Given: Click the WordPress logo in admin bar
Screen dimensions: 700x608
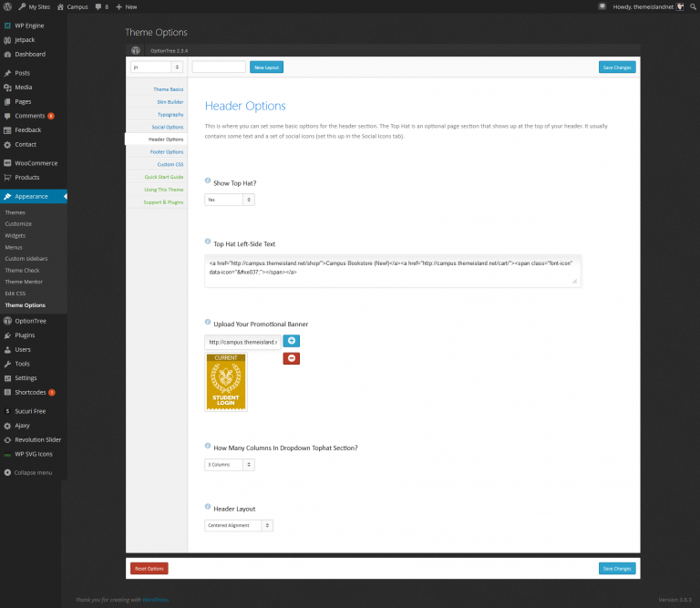Looking at the screenshot, I should [x=7, y=6].
